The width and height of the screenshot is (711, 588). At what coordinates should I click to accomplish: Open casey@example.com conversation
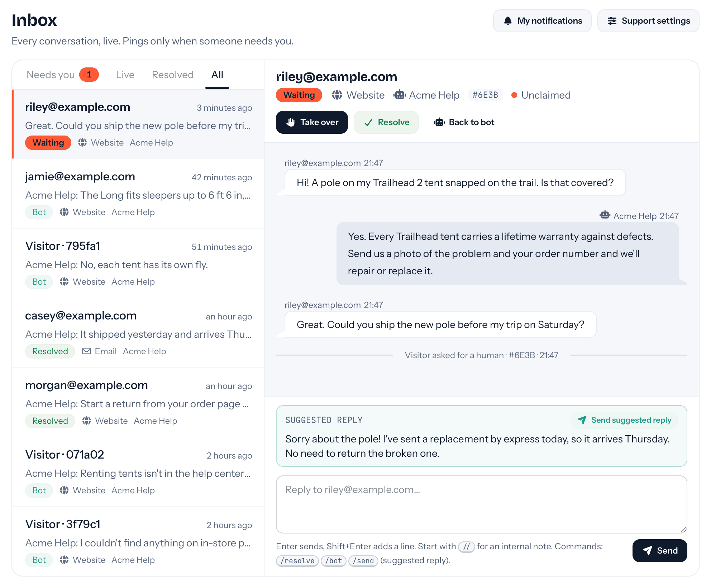[x=138, y=333]
